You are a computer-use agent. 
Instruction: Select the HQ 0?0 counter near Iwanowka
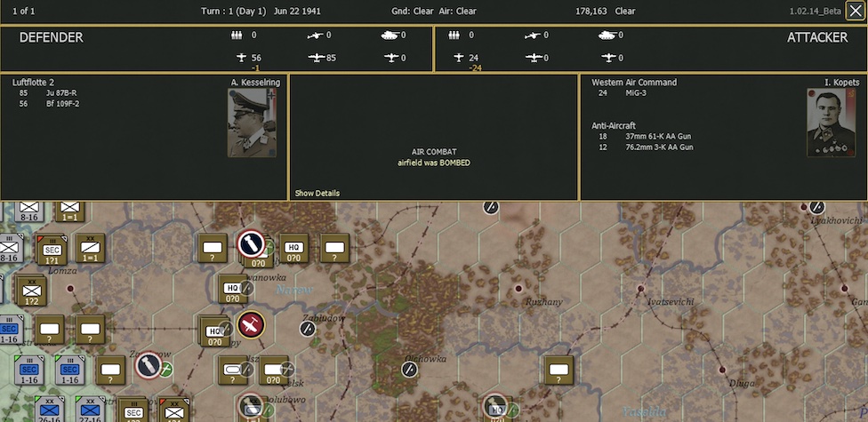point(232,290)
